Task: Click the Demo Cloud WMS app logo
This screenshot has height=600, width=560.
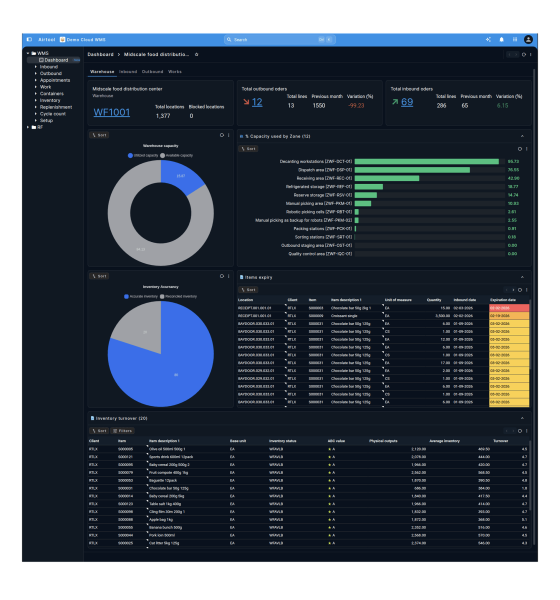Action: pos(62,39)
